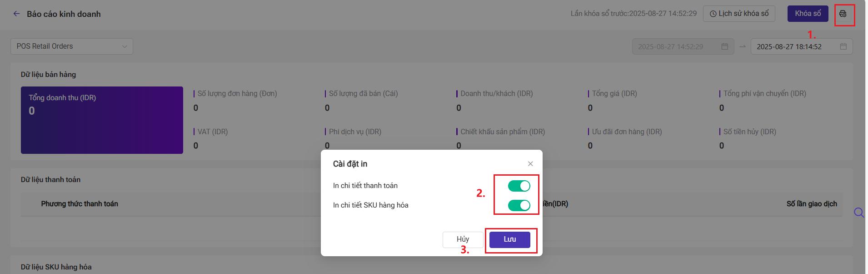Click the magnifier search icon at right edge
Viewport: 868px width, 274px height.
pos(859,213)
